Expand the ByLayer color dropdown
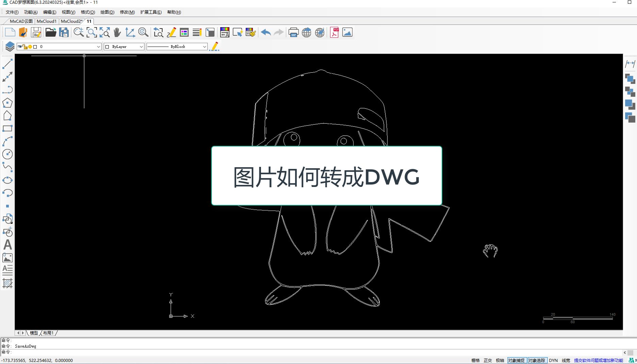Screen dimensions: 637x364 [141, 47]
